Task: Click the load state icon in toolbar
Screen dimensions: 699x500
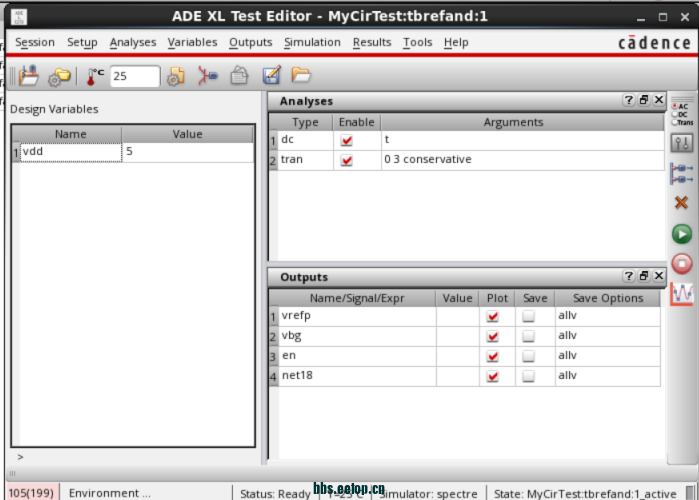Action: pos(29,76)
